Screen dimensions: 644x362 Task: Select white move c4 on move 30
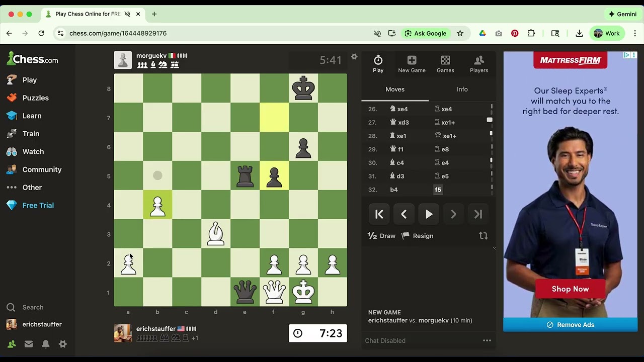click(x=397, y=162)
